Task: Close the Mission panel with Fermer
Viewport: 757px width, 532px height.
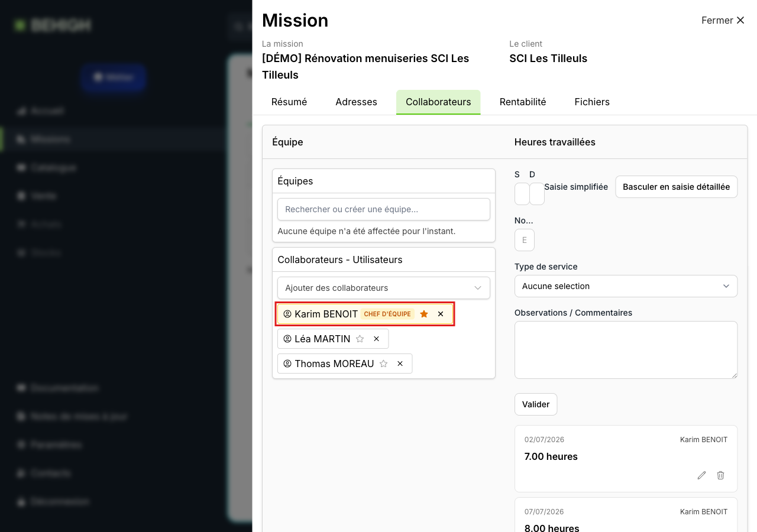Action: tap(723, 20)
